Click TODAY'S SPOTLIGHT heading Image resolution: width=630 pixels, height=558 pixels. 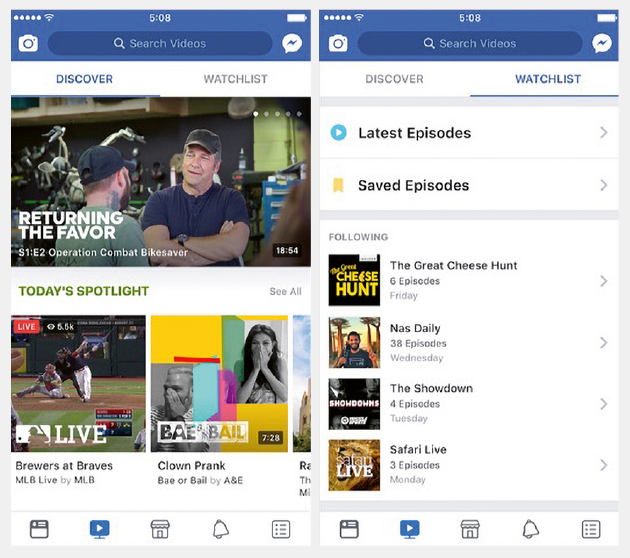[84, 291]
